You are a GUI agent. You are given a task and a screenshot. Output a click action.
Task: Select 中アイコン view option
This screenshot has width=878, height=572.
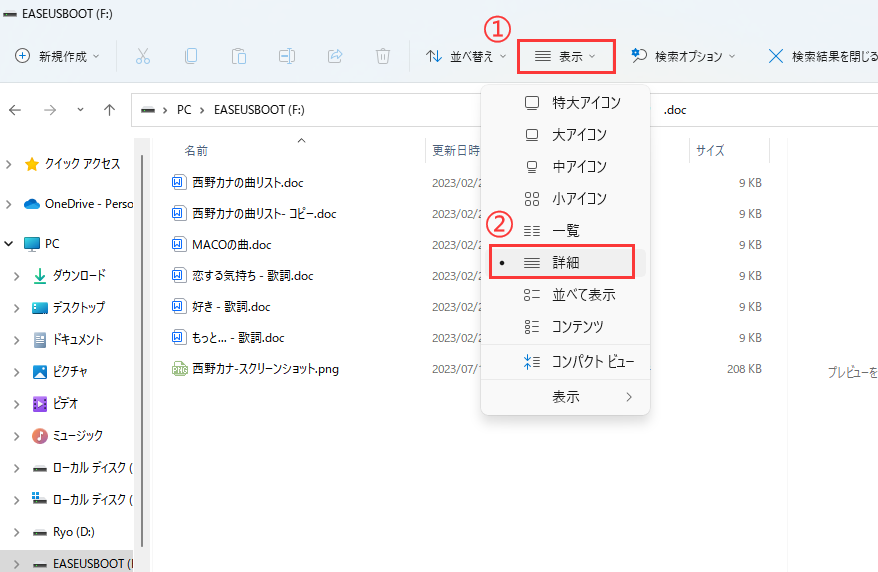pos(566,166)
